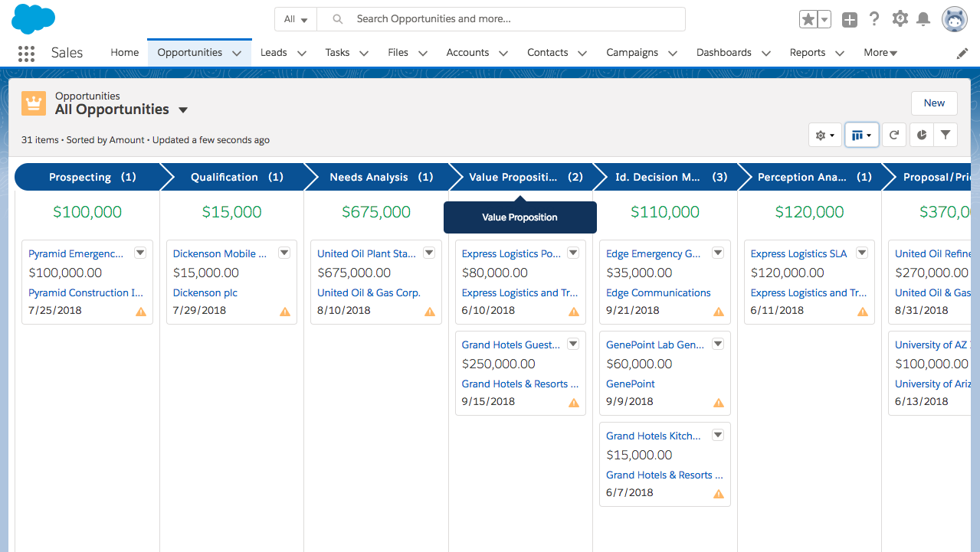
Task: Open Salesforce Setup gear icon
Action: click(900, 18)
